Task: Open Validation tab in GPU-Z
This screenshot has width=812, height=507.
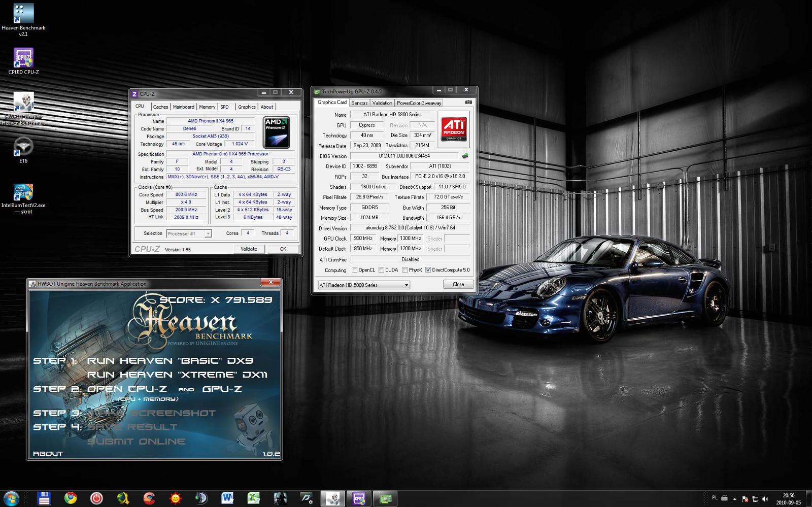Action: [x=382, y=103]
